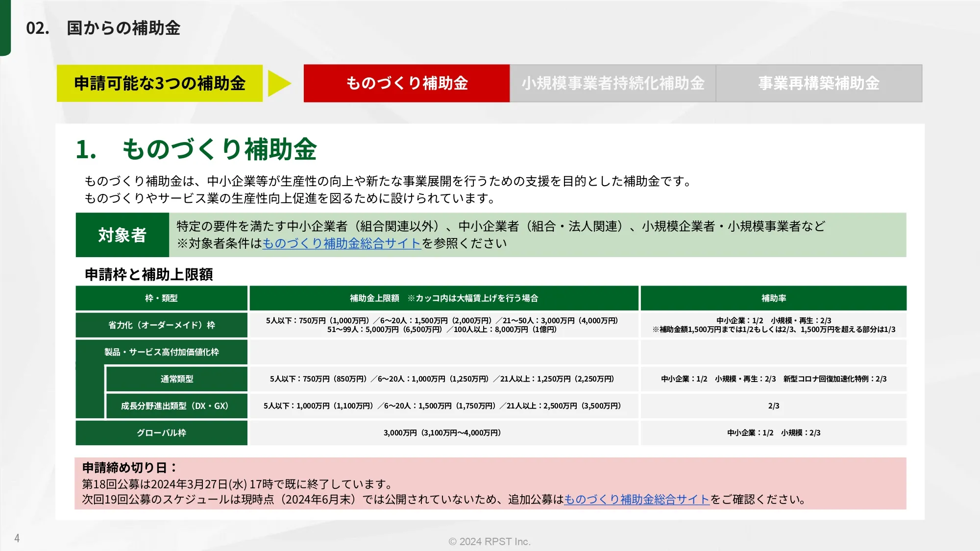Switch to 小規模事業者持続化補助金 tab
Viewport: 980px width, 551px height.
click(612, 83)
